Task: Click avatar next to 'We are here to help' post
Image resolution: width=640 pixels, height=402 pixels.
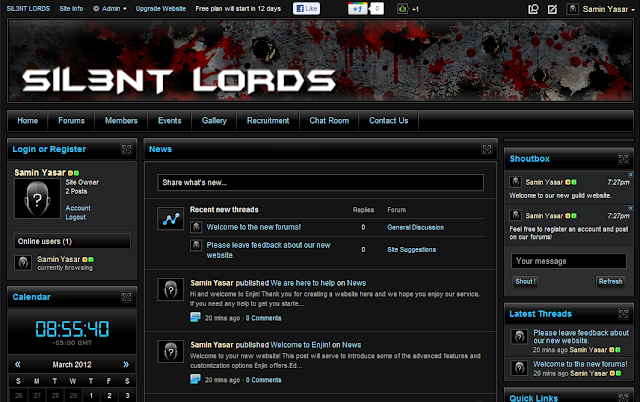Action: click(x=171, y=290)
